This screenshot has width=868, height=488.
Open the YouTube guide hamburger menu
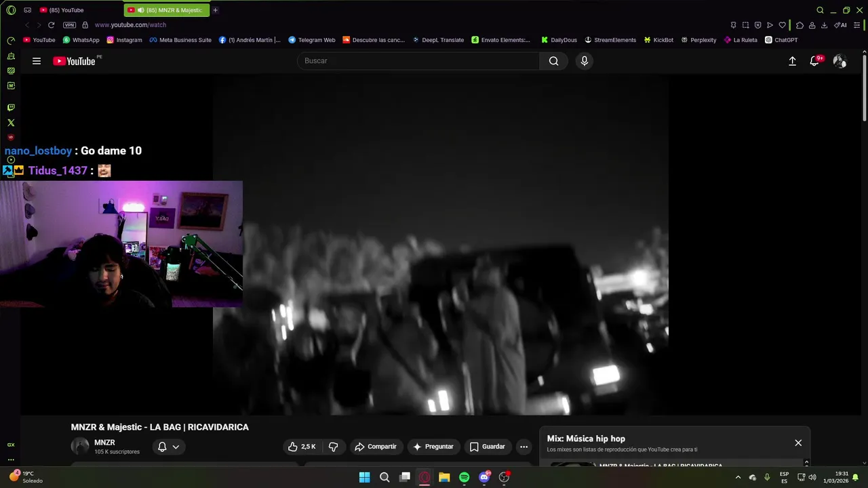coord(37,61)
